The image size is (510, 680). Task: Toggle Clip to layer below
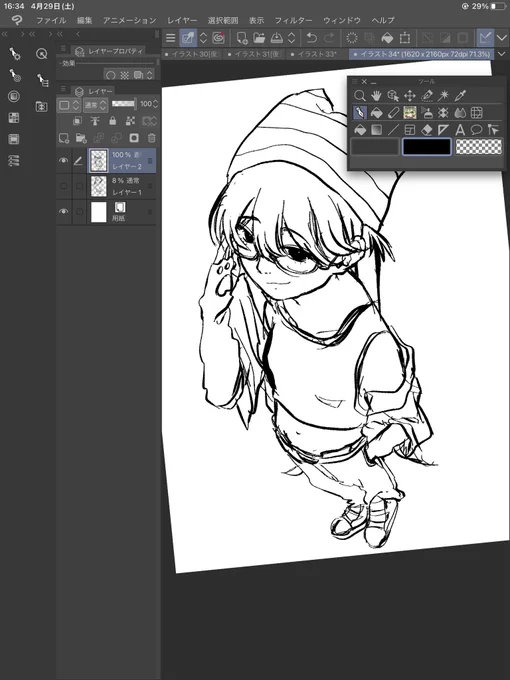[77, 121]
